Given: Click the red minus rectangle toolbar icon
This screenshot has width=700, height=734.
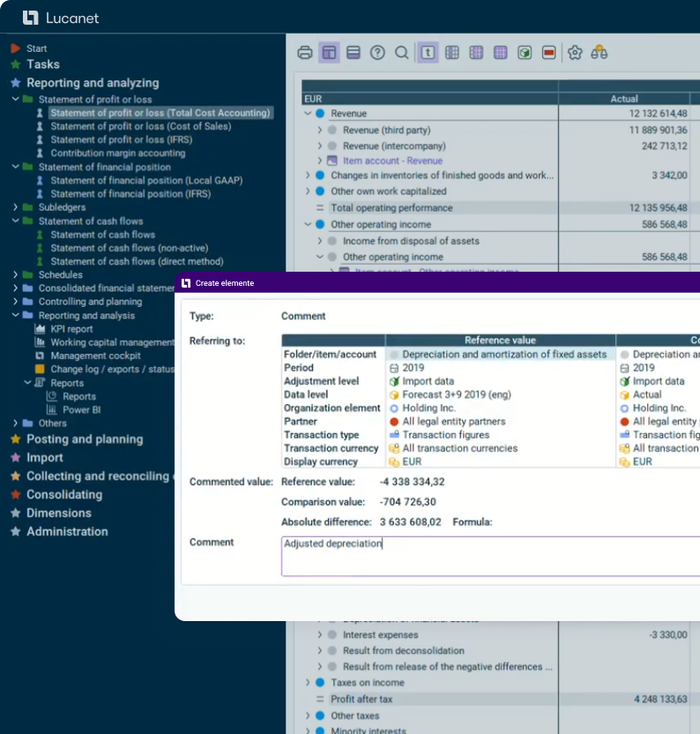Looking at the screenshot, I should click(549, 53).
